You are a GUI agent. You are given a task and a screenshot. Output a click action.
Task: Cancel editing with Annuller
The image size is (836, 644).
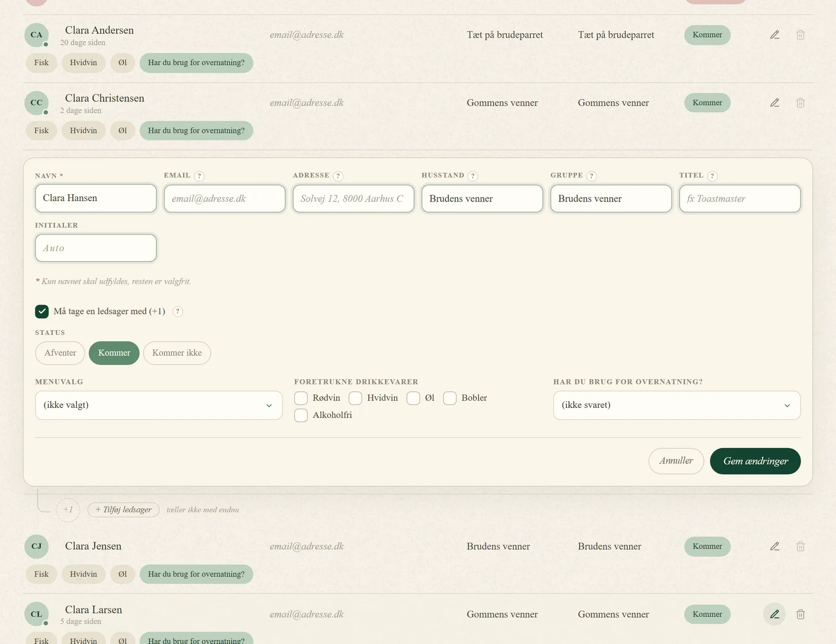tap(676, 461)
